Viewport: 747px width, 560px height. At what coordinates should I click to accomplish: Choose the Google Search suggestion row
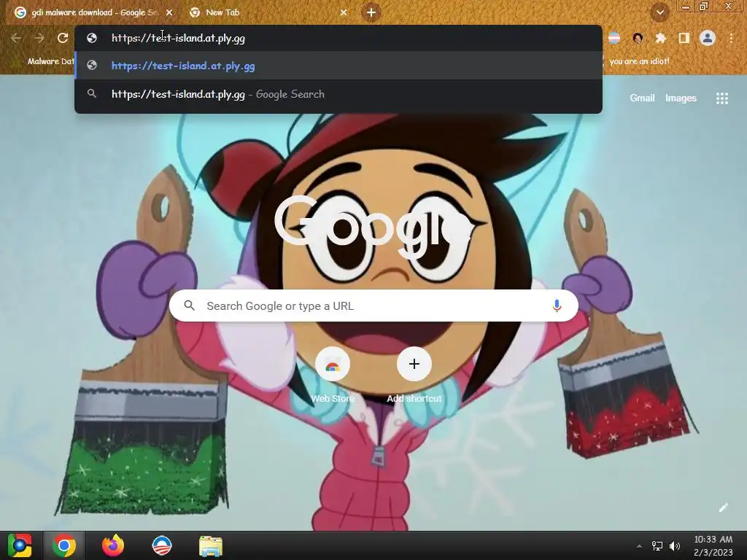click(338, 94)
